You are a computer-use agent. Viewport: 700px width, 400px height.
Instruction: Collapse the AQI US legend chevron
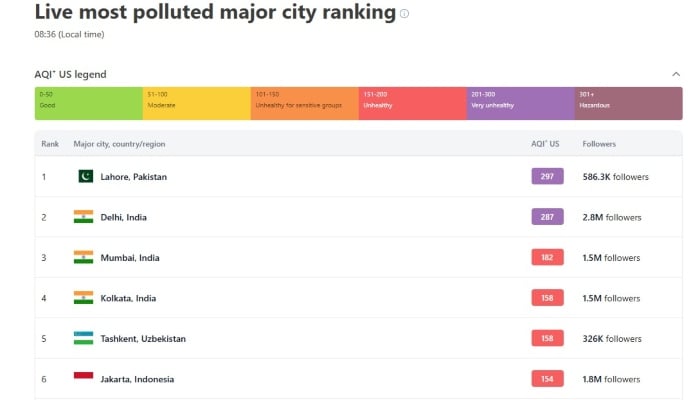pos(676,74)
